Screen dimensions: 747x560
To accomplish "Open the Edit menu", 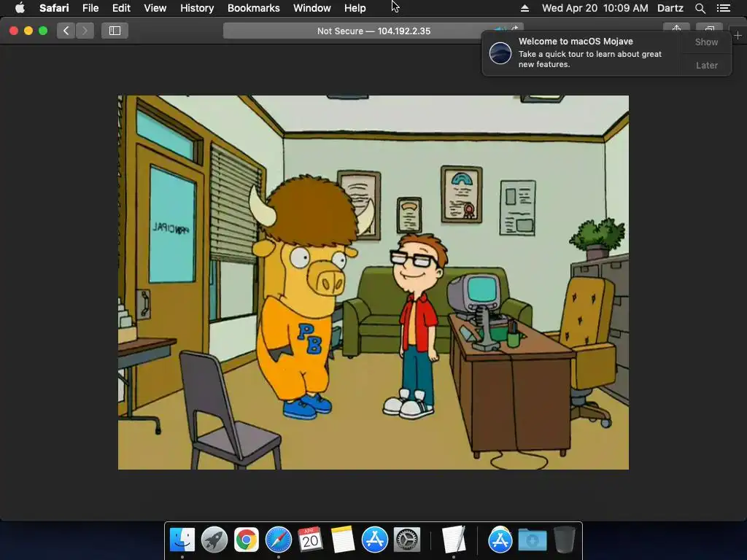I will coord(121,8).
